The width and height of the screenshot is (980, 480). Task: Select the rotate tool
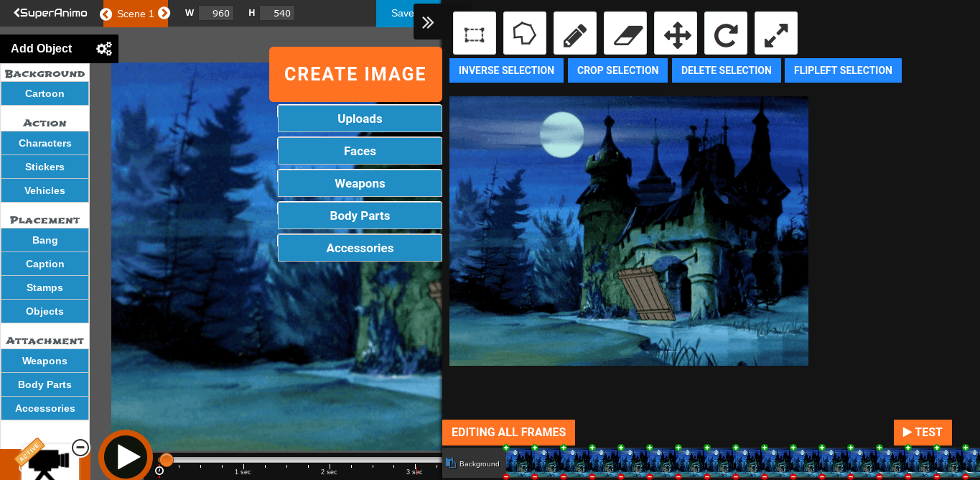point(726,33)
